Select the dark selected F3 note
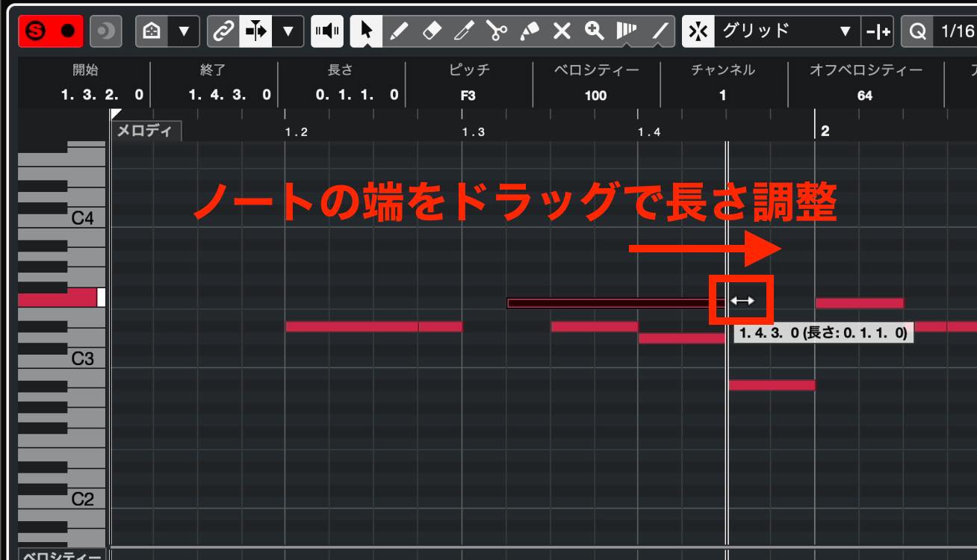 tap(617, 303)
